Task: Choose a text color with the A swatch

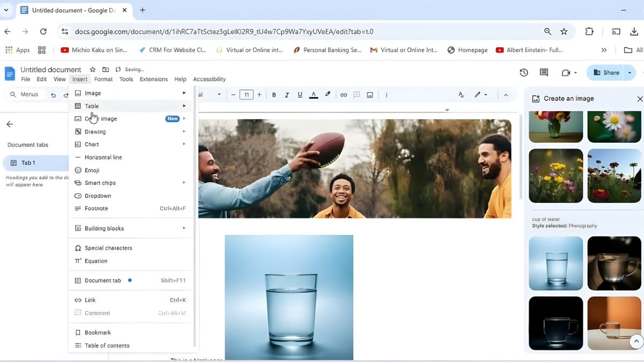Action: [x=313, y=94]
